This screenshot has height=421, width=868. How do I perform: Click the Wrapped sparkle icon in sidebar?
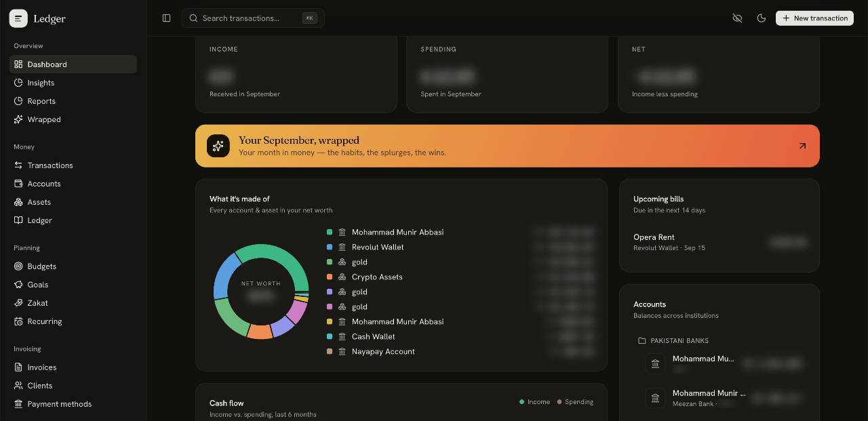pyautogui.click(x=18, y=119)
